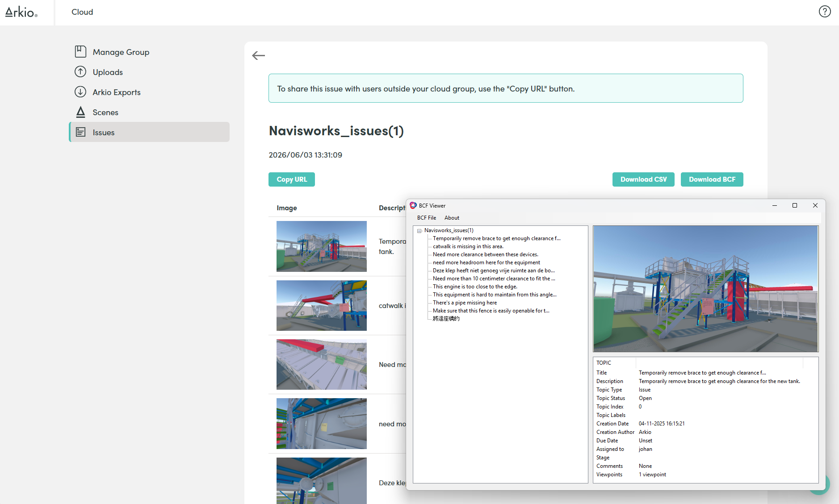Click the Assigned to value 'johan'

click(645, 449)
